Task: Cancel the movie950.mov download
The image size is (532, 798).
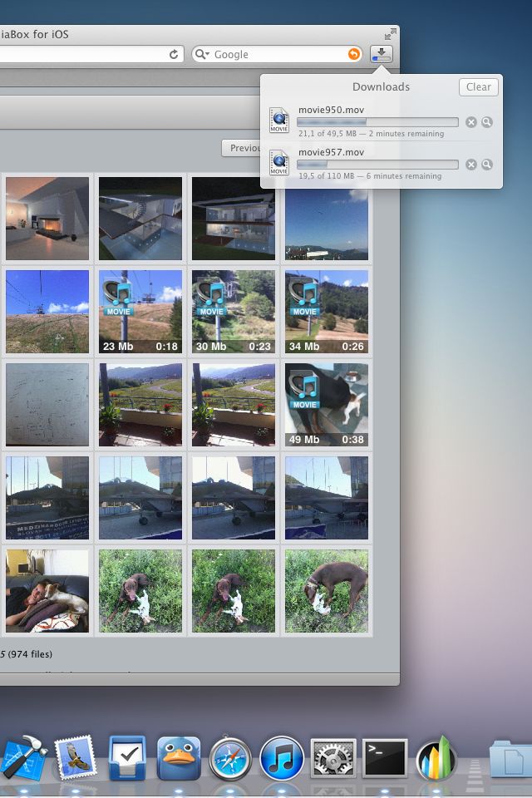Action: click(471, 122)
